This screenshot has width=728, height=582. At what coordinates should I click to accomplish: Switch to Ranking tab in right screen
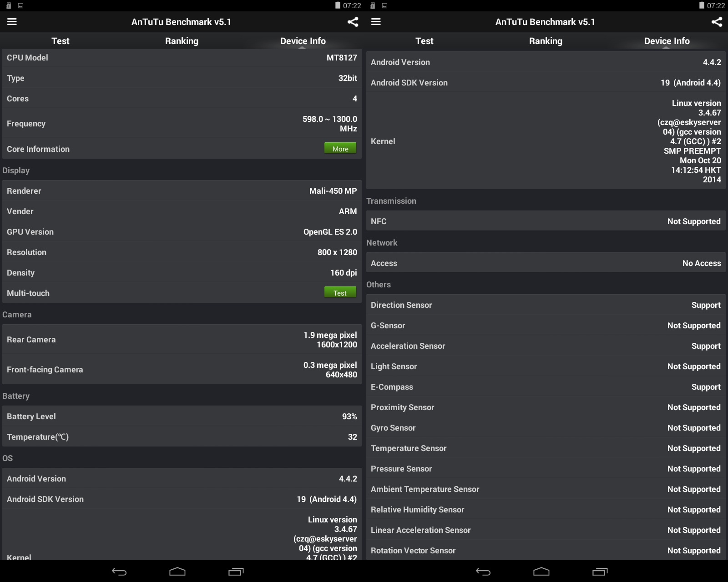(546, 41)
